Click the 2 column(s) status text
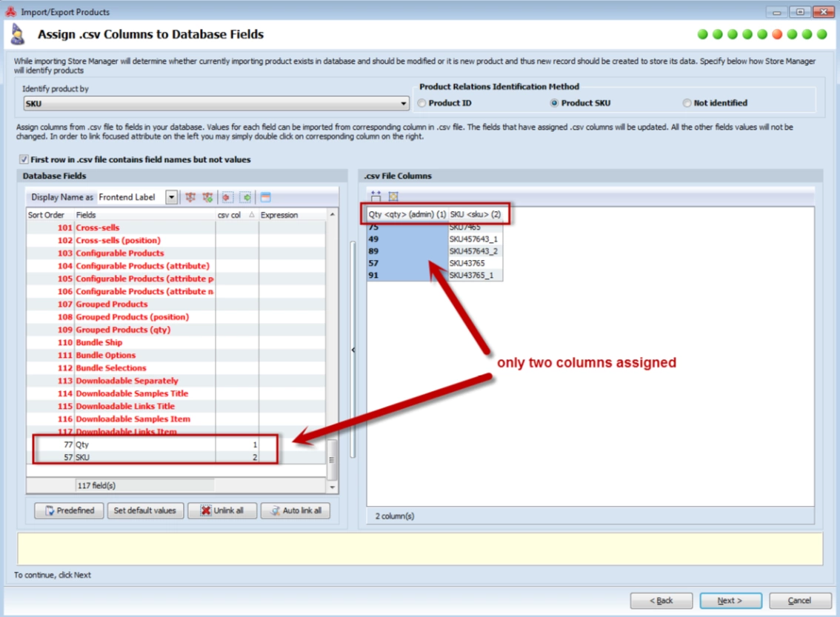 click(x=395, y=516)
